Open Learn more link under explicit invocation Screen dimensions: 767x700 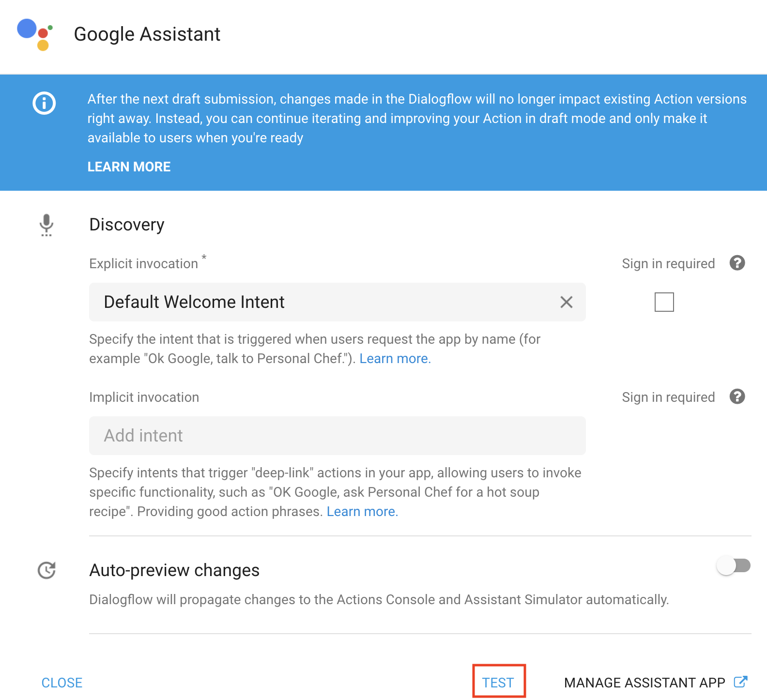point(395,359)
